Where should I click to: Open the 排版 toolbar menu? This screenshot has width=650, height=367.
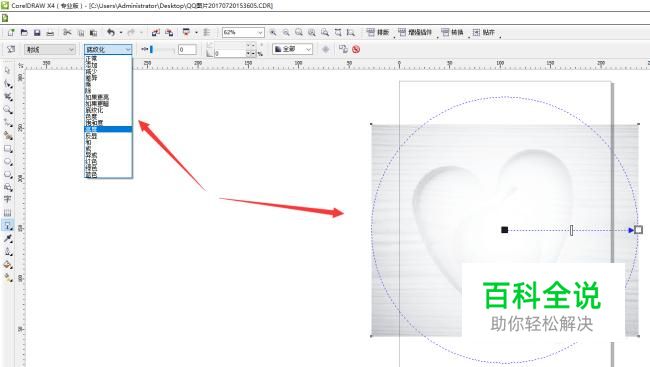pyautogui.click(x=378, y=32)
